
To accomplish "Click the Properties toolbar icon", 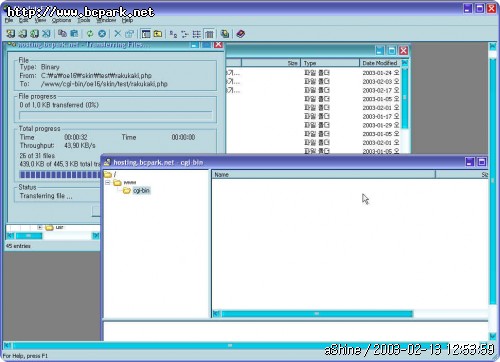I will point(129,33).
